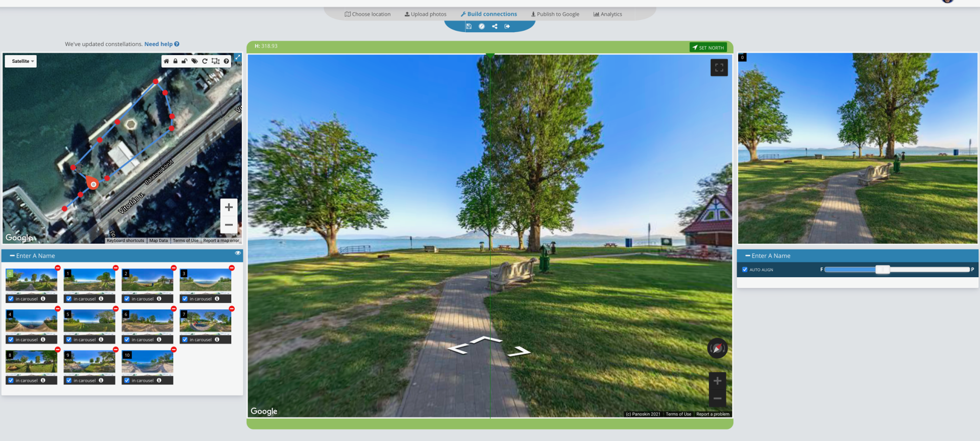Toggle eye visibility icon in photo panel
Viewport: 980px width, 441px height.
coord(238,253)
